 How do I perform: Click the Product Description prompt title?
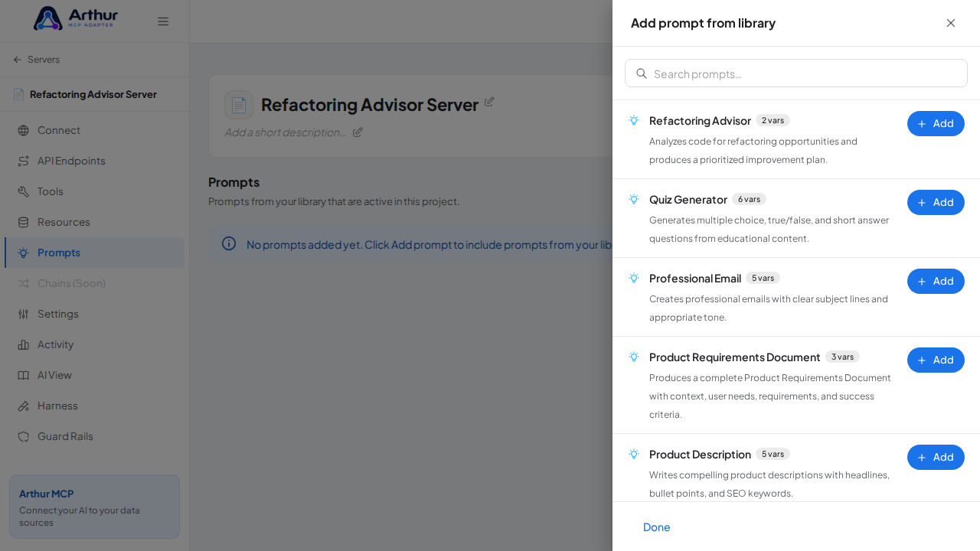tap(700, 454)
